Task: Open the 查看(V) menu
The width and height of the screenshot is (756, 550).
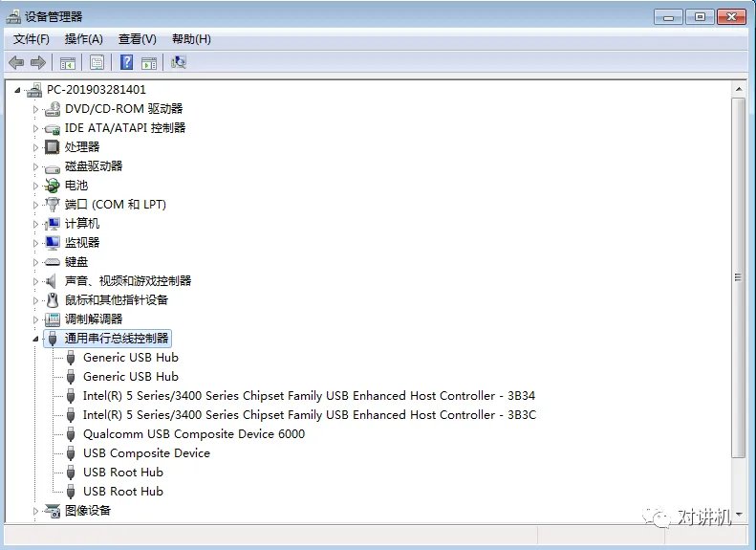Action: tap(137, 39)
